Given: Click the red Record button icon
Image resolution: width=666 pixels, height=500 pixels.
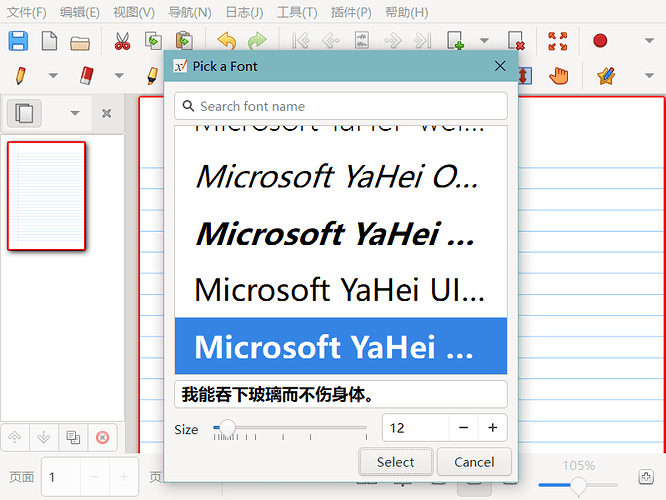Looking at the screenshot, I should tap(600, 41).
